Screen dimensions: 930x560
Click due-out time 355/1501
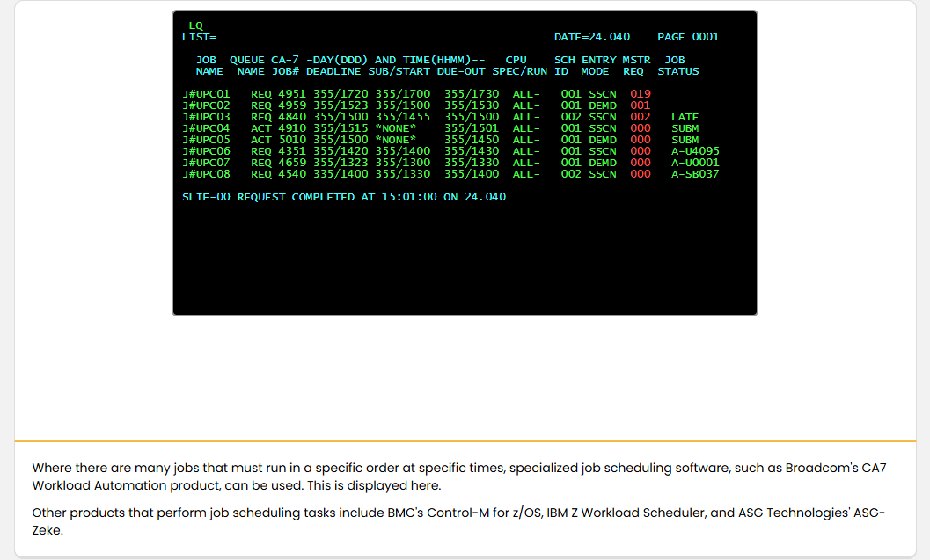coord(472,128)
